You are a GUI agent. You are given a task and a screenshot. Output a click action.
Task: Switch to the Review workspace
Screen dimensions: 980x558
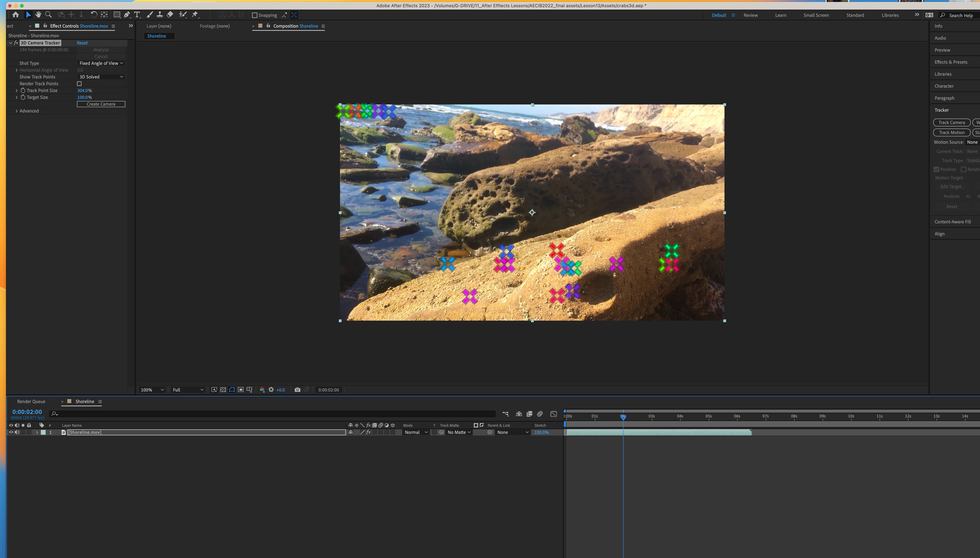click(x=750, y=15)
